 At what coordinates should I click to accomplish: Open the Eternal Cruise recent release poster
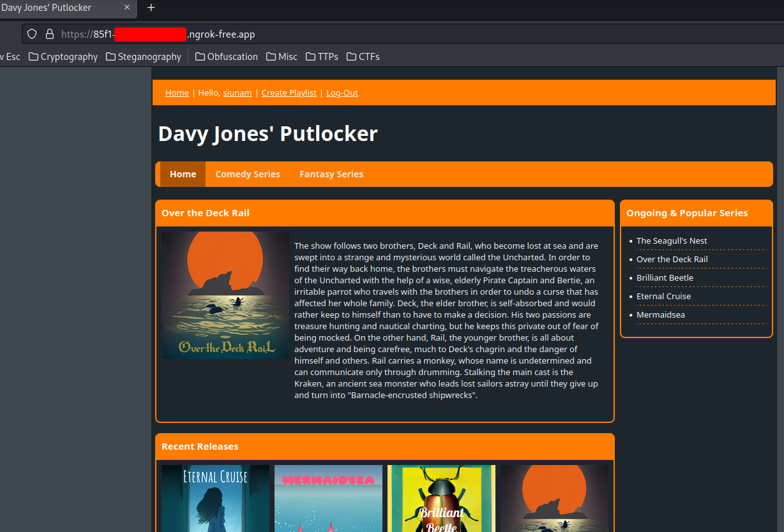pos(215,498)
